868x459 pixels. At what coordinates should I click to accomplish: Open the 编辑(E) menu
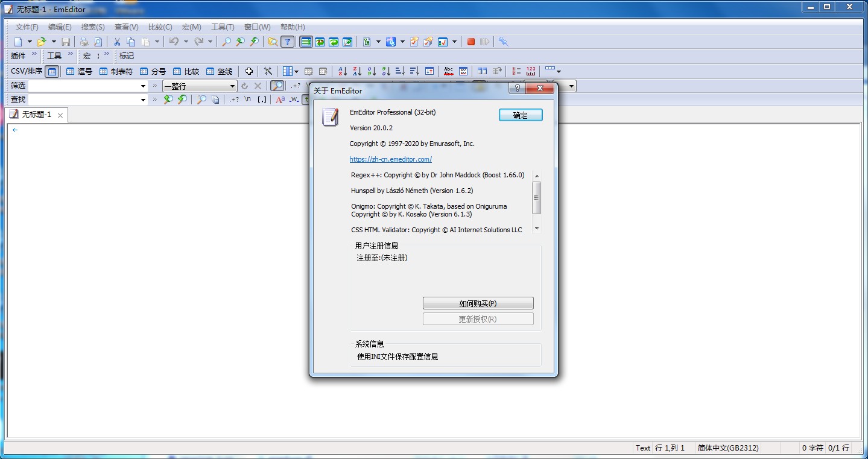pyautogui.click(x=60, y=27)
